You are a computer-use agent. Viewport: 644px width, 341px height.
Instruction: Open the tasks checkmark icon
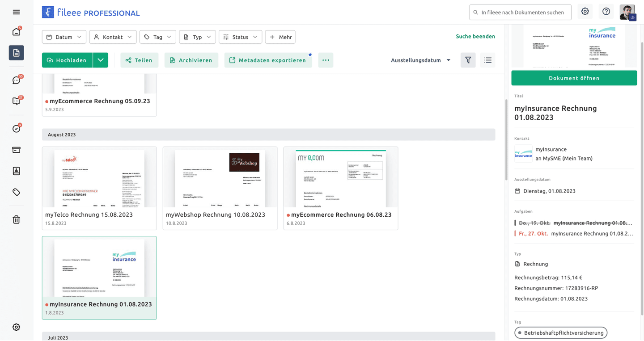[17, 129]
